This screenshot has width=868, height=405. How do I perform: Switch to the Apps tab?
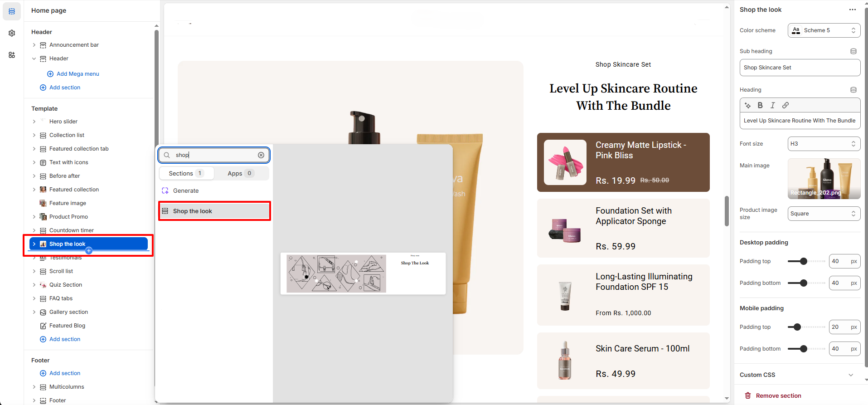pyautogui.click(x=241, y=173)
